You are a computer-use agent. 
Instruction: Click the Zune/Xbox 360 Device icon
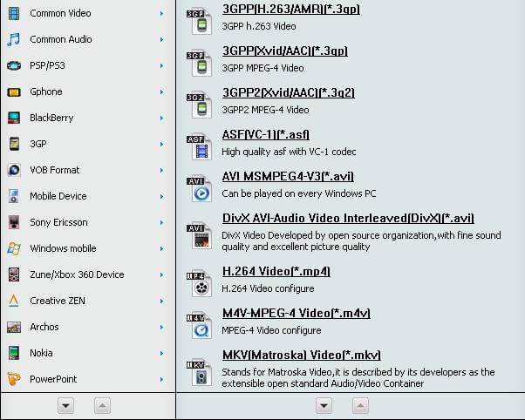[x=14, y=274]
